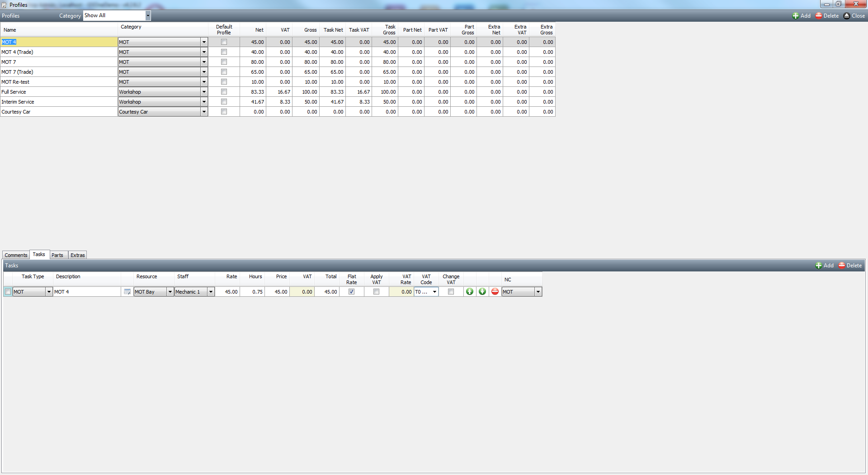Toggle Default Profile for Full Service
The image size is (868, 475).
tap(224, 92)
